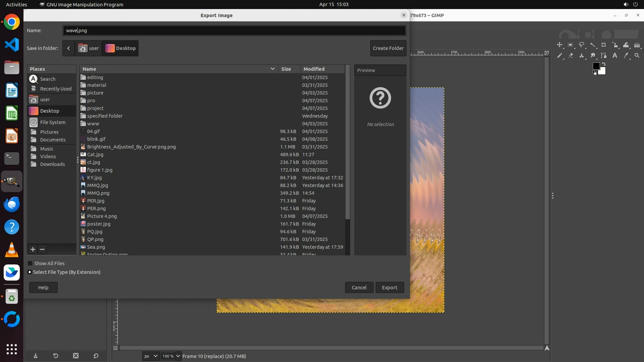Click the wave.png name input field

[x=234, y=31]
